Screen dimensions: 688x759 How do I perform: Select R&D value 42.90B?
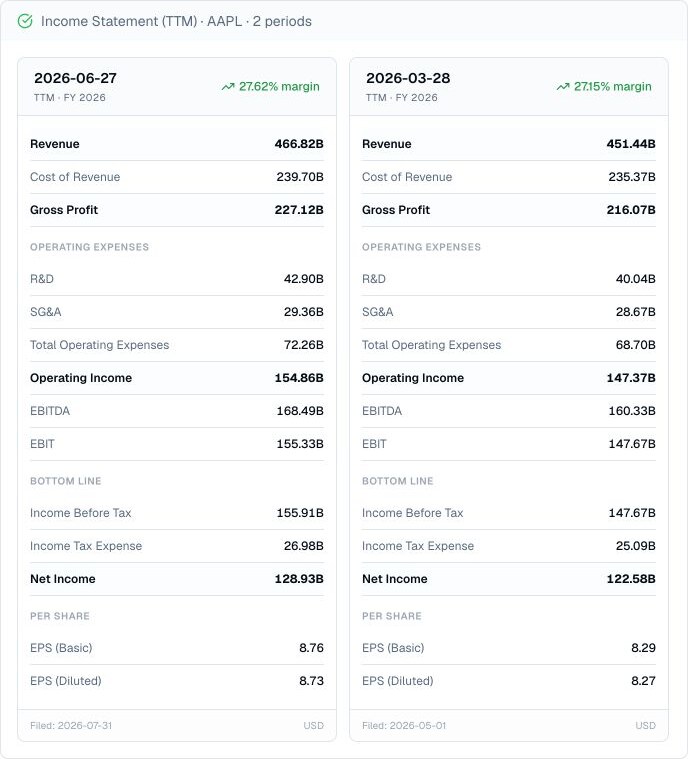[304, 279]
